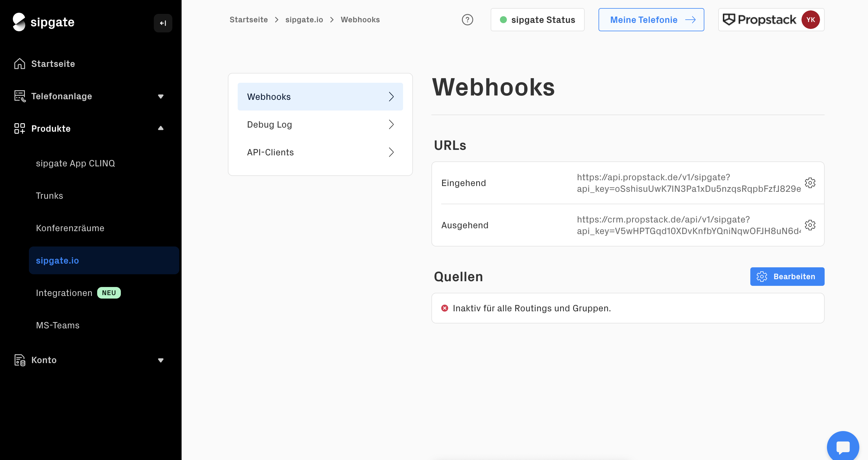This screenshot has height=460, width=868.
Task: Click the chevron next to Debug Log
Action: [x=391, y=124]
